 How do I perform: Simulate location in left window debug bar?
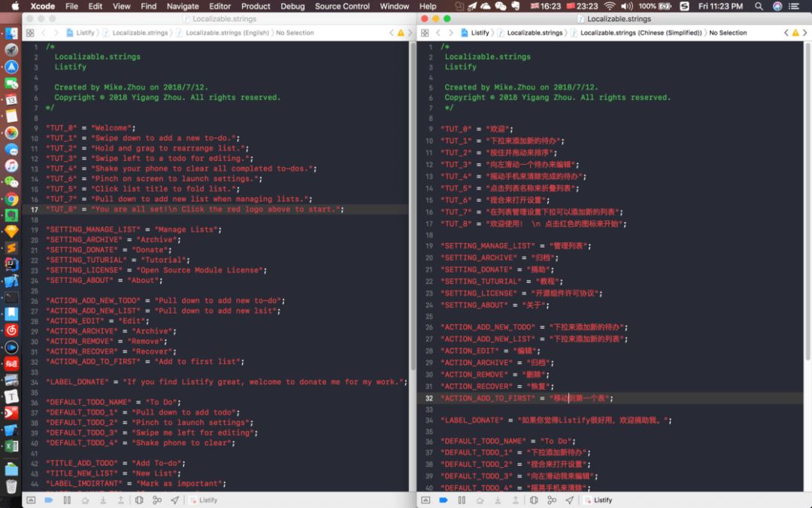(175, 500)
